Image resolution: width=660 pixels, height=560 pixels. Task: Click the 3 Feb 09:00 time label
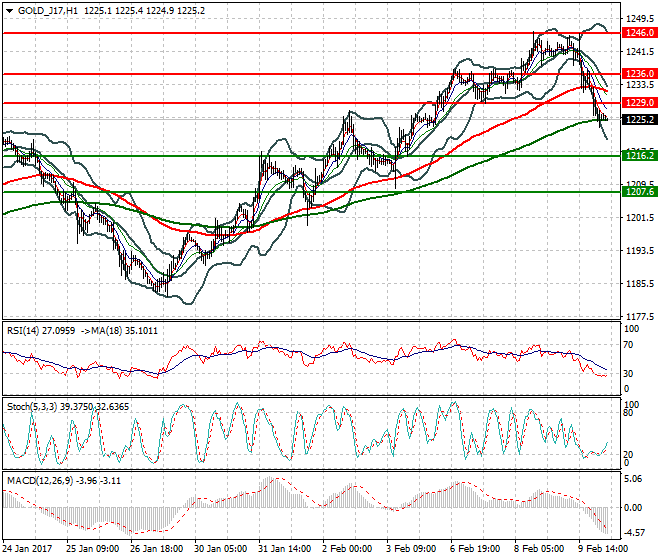[411, 549]
